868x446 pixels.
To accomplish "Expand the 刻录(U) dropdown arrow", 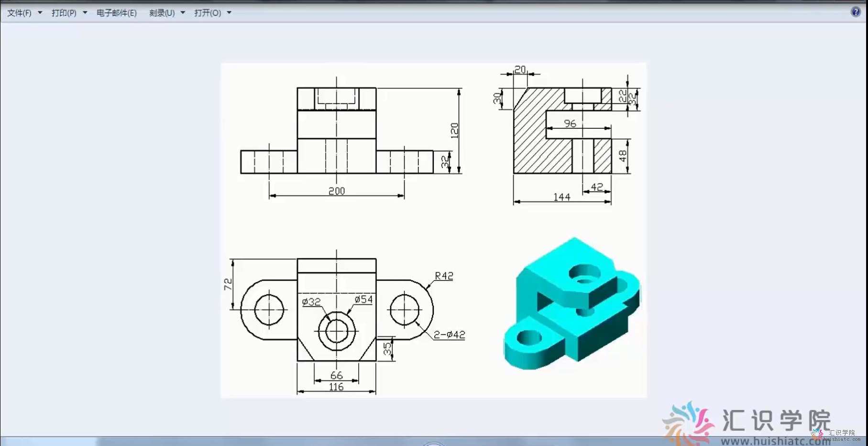I will pyautogui.click(x=183, y=13).
